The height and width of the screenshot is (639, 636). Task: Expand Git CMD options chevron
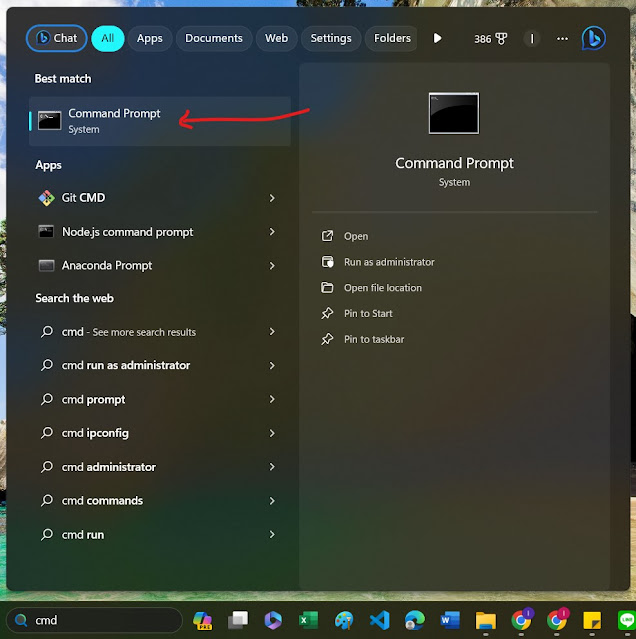coord(272,198)
